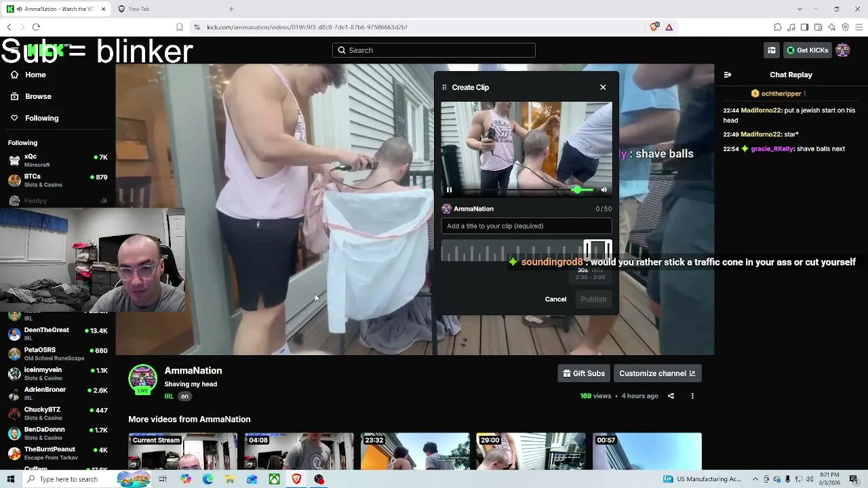Share this video via share icon

[x=671, y=396]
